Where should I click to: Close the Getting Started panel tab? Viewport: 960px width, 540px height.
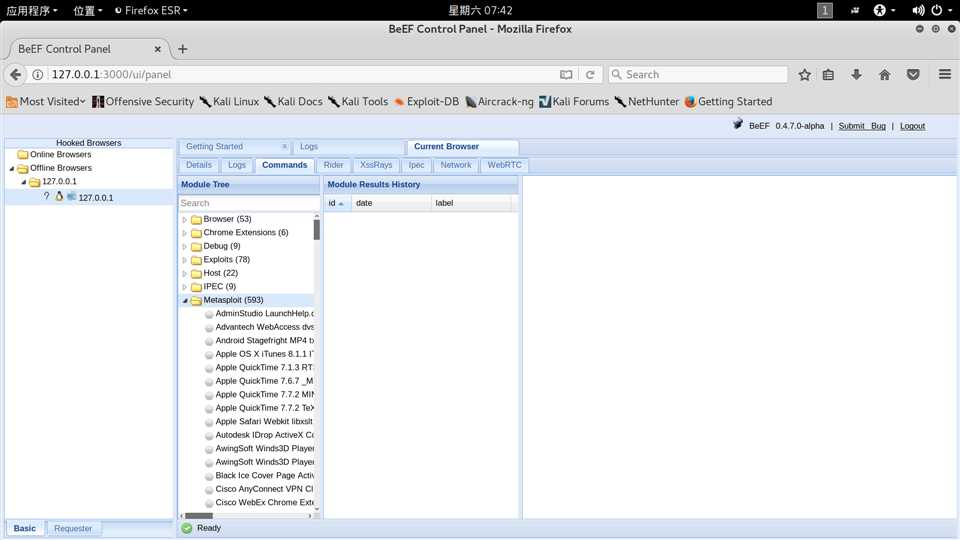click(284, 146)
